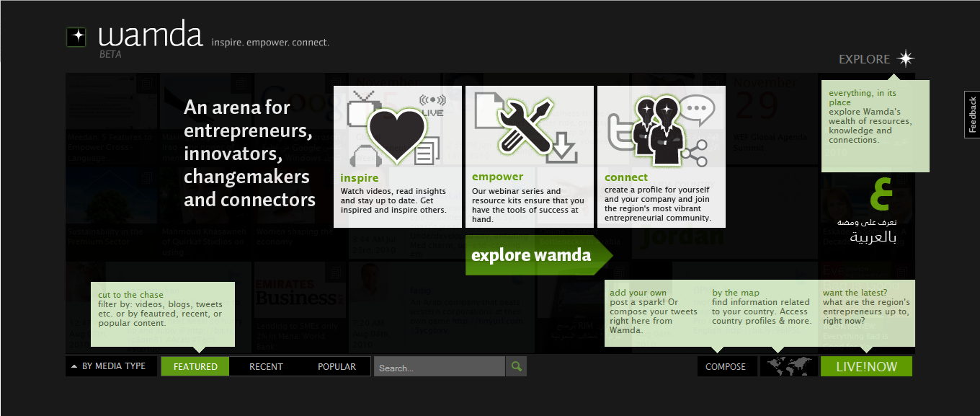Open the wamda wordmark homepage link

[x=151, y=35]
